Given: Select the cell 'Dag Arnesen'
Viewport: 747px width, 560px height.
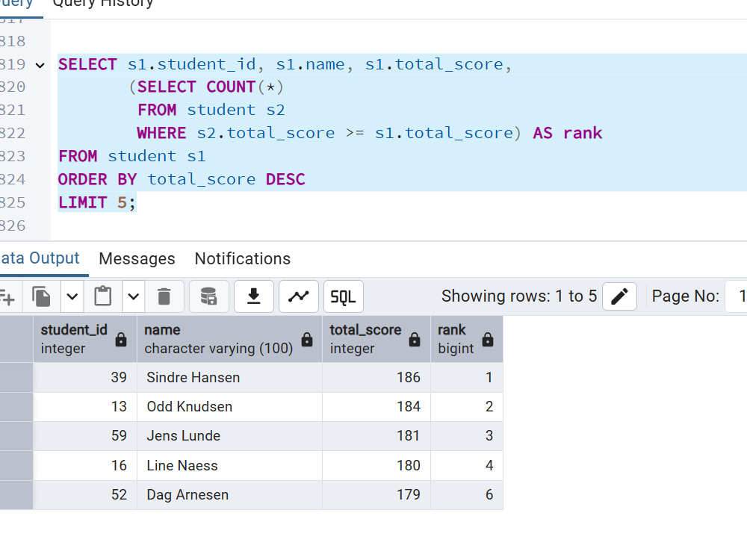Looking at the screenshot, I should tap(229, 495).
